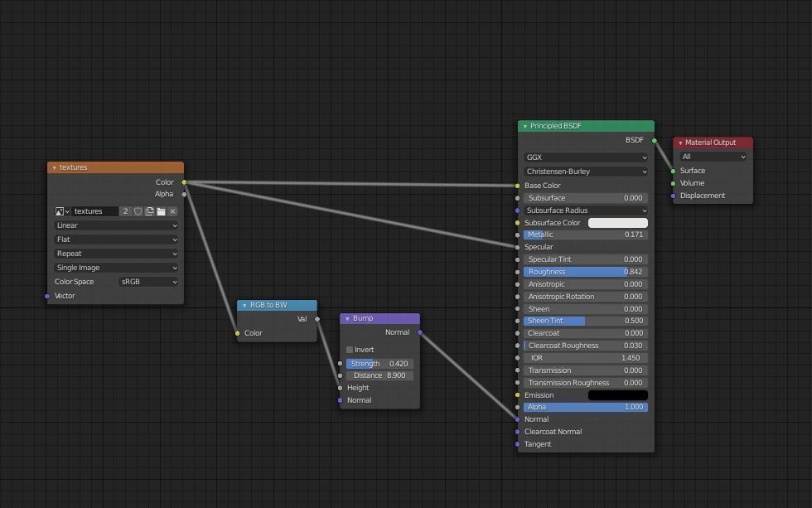The height and width of the screenshot is (508, 812).
Task: Click the RGB to BW Val output socket
Action: click(x=317, y=319)
